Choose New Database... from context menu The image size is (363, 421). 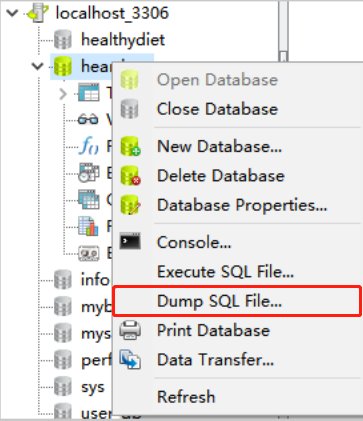click(x=237, y=146)
